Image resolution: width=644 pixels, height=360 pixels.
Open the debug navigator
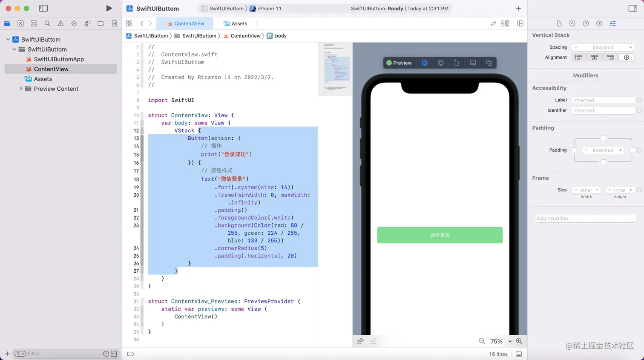87,23
